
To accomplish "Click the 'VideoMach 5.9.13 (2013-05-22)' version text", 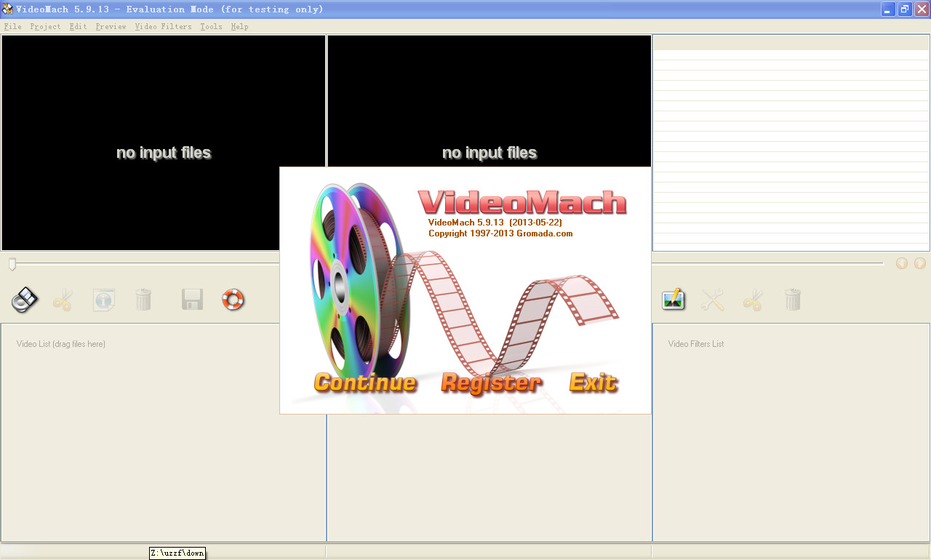I will click(495, 222).
